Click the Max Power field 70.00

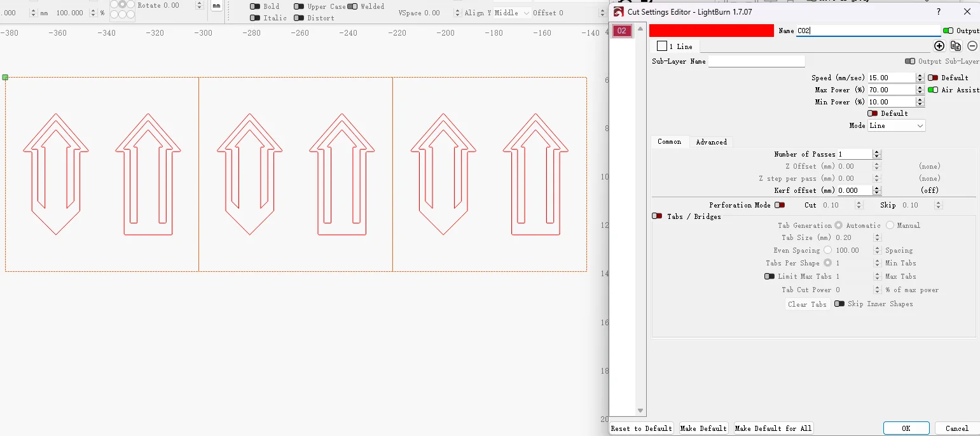[892, 90]
